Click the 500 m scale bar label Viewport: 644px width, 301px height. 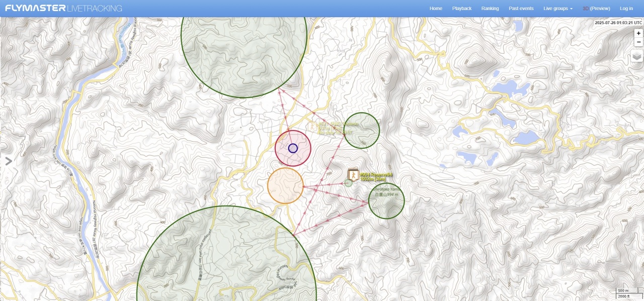click(623, 290)
